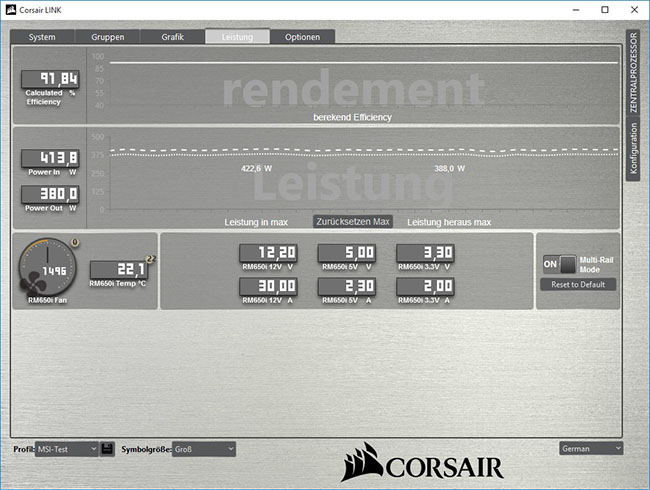Viewport: 650px width, 490px height.
Task: Close the Corsair LINK window
Action: pos(634,10)
